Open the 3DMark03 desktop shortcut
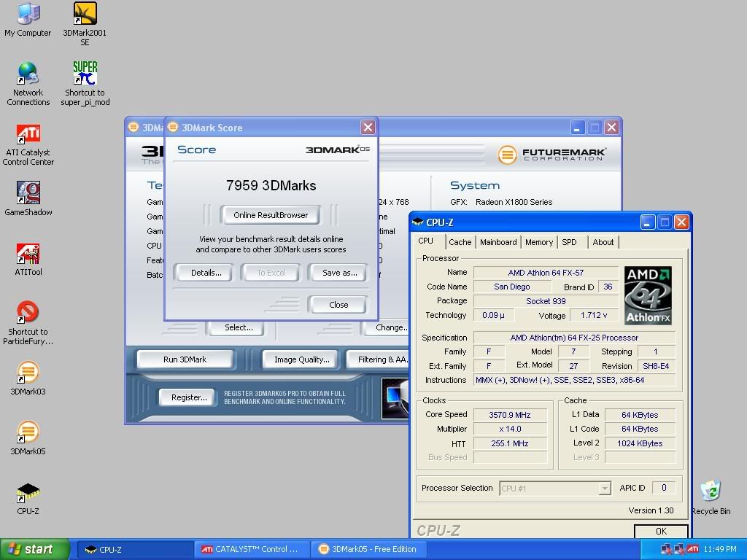 tap(28, 373)
